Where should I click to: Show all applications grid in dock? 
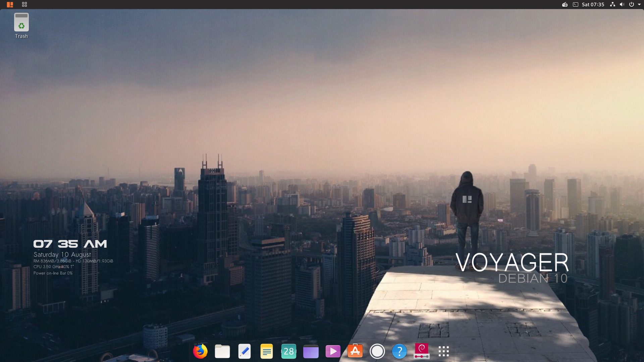pyautogui.click(x=444, y=351)
